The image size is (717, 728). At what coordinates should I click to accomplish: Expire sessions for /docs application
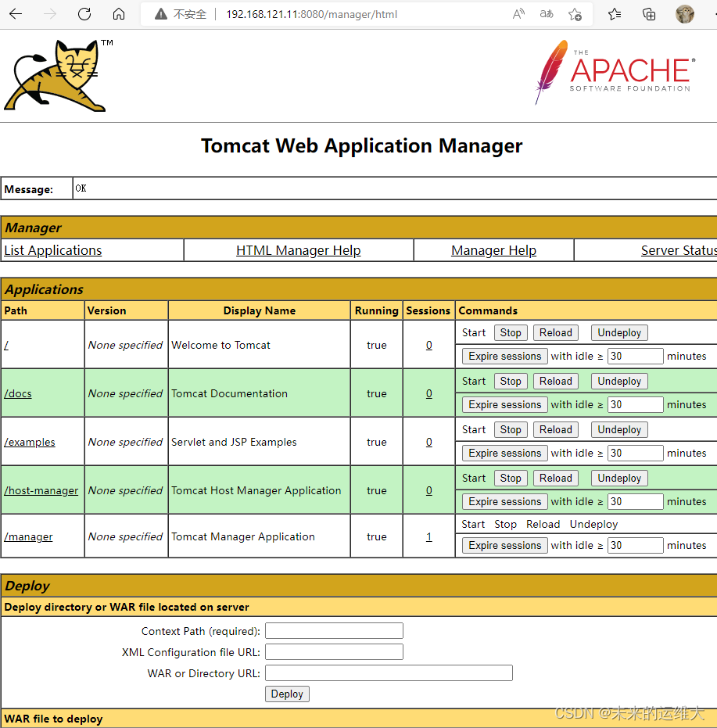(505, 404)
